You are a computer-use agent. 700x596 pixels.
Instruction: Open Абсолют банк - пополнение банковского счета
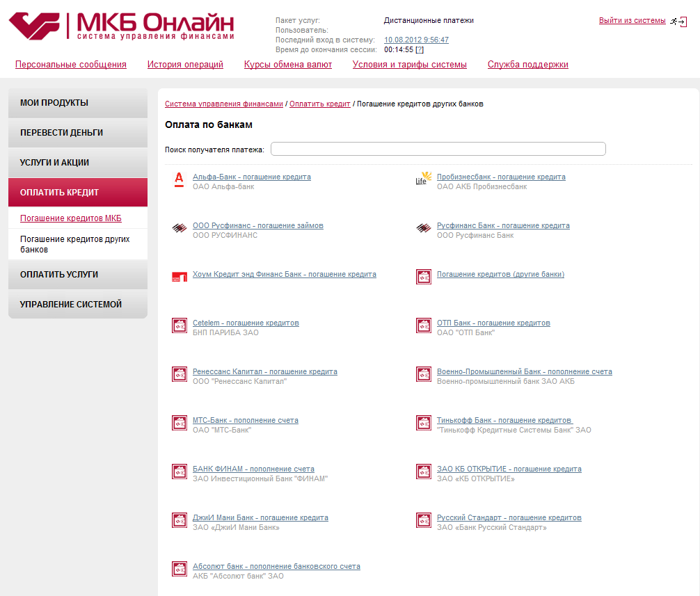click(x=276, y=565)
